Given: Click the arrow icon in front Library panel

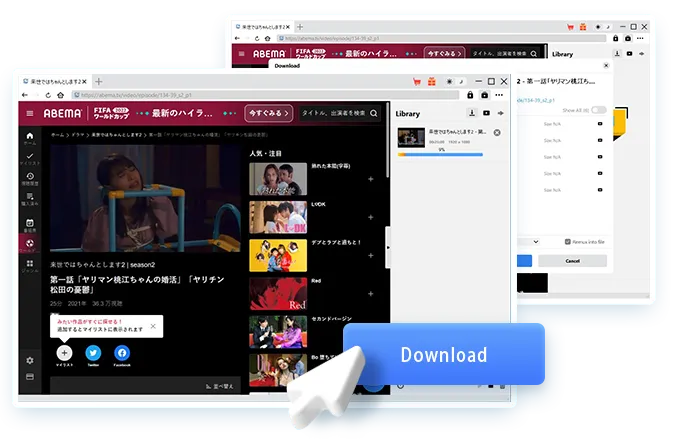Looking at the screenshot, I should [500, 113].
